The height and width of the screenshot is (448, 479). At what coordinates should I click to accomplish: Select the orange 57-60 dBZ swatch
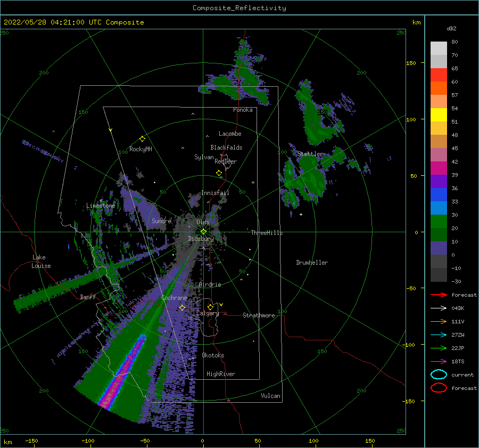pyautogui.click(x=439, y=88)
